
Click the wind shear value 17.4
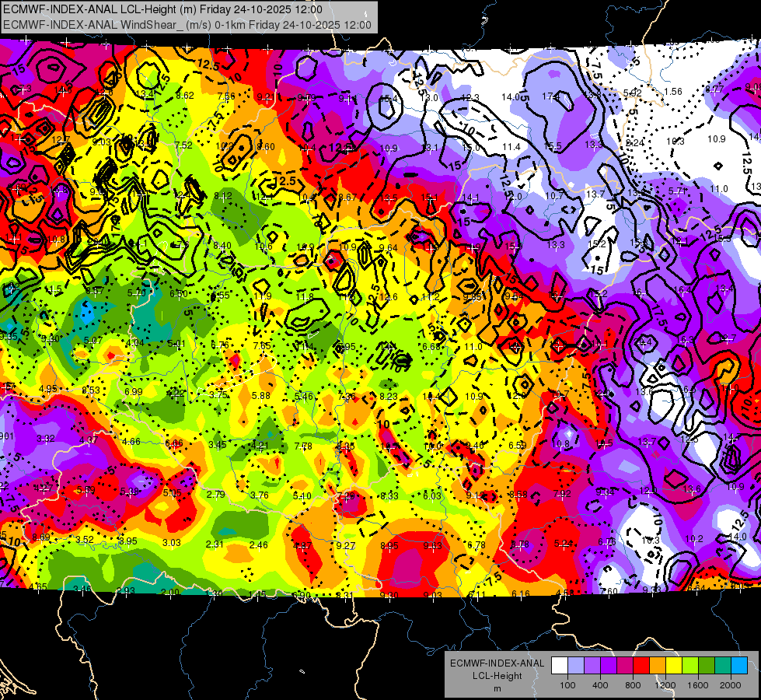click(x=551, y=97)
